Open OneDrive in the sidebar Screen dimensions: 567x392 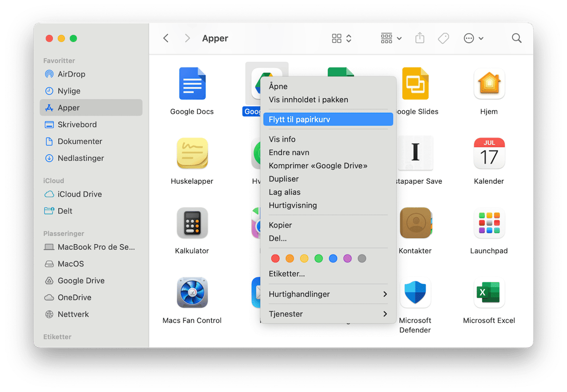click(x=91, y=297)
